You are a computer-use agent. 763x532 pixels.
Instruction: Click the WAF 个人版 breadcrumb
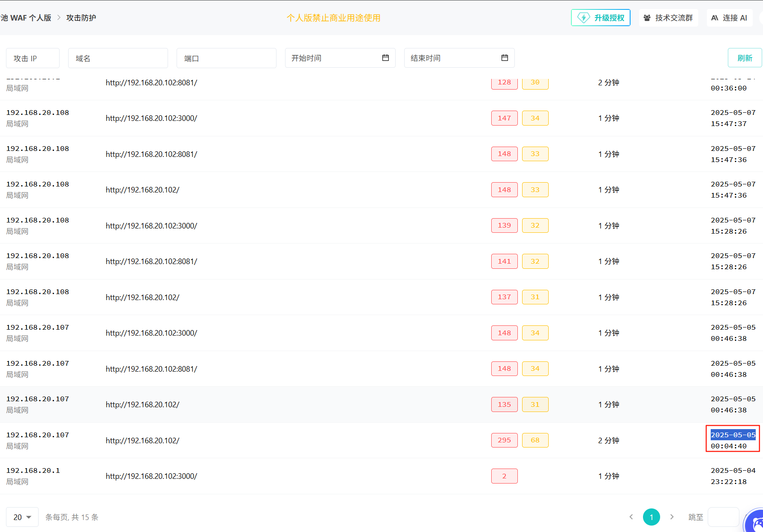(x=26, y=18)
